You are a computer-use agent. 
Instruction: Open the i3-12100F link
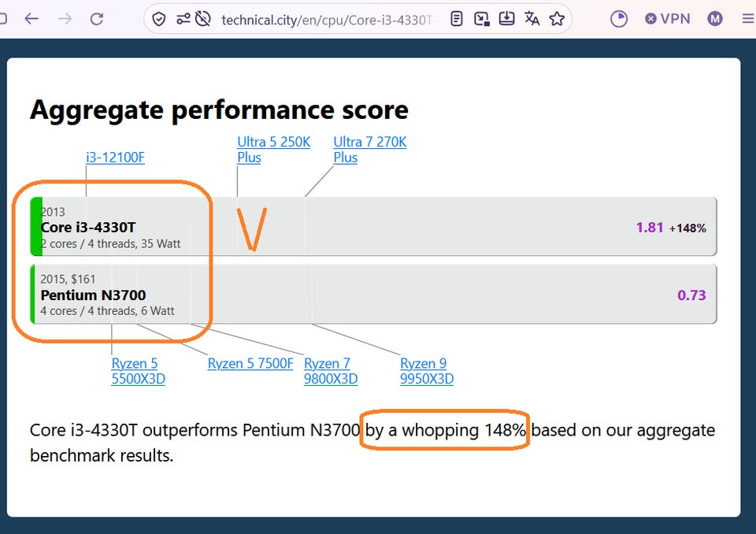pos(115,158)
